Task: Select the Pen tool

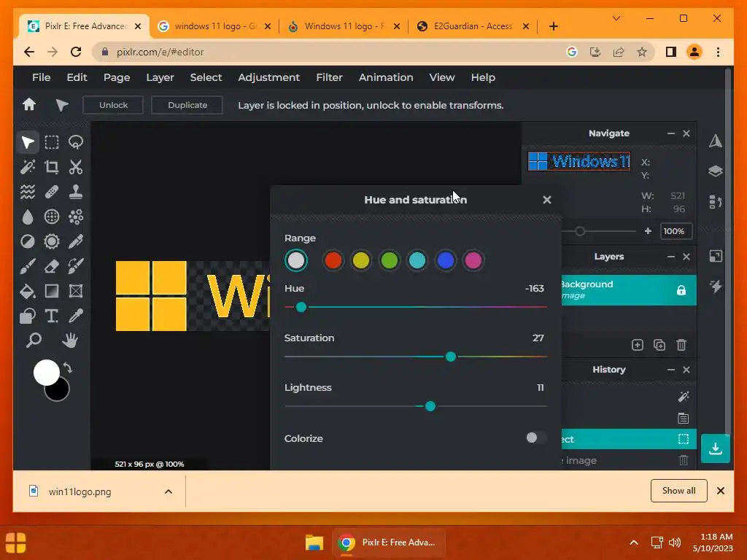Action: click(76, 241)
